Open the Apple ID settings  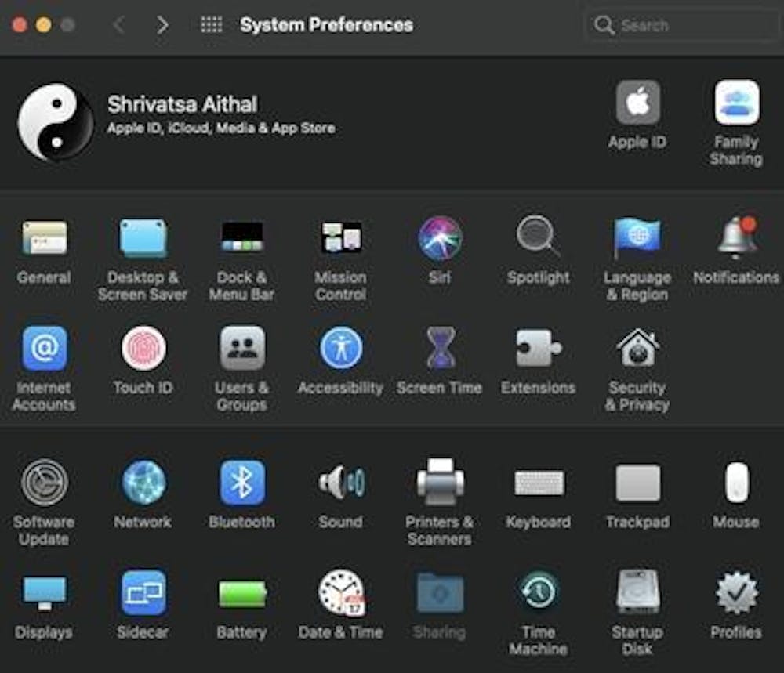coord(637,103)
